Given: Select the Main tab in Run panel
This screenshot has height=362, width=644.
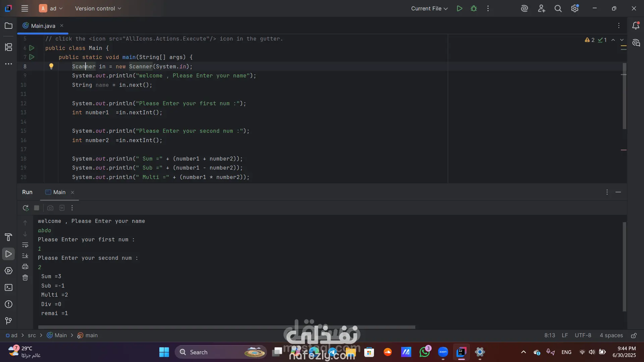Looking at the screenshot, I should (x=59, y=192).
